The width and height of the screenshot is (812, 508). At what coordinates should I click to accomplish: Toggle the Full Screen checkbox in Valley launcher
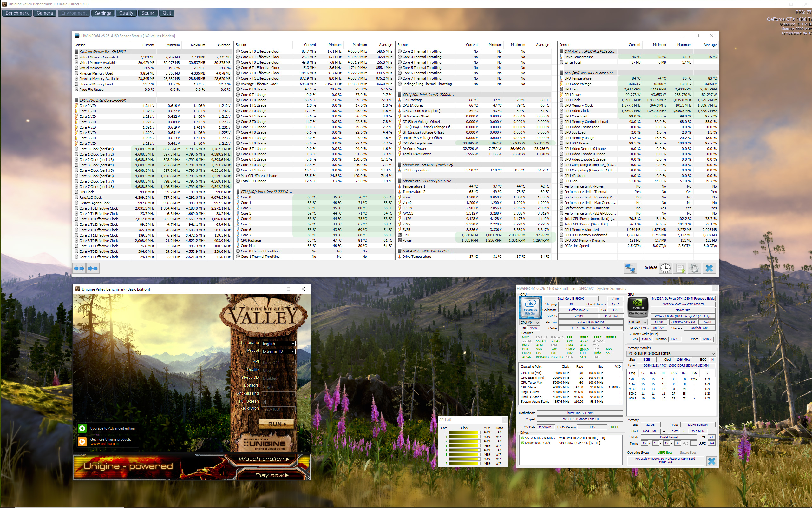tap(264, 402)
